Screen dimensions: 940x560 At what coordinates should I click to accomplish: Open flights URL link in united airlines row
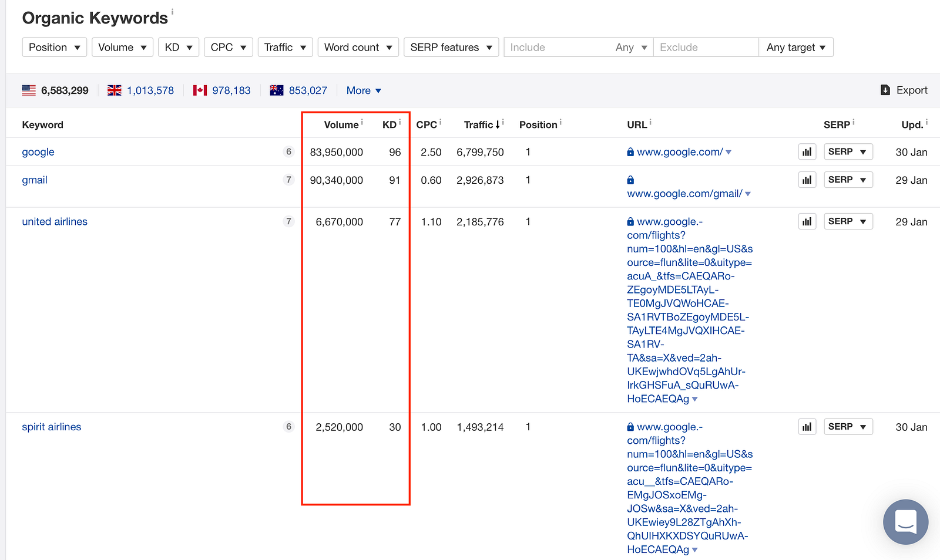click(690, 310)
